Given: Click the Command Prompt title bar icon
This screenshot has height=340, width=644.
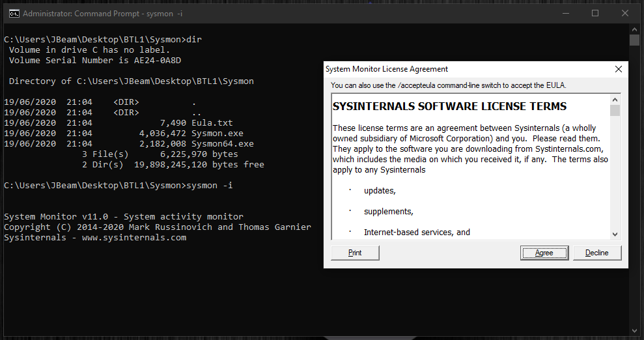Looking at the screenshot, I should click(x=14, y=14).
